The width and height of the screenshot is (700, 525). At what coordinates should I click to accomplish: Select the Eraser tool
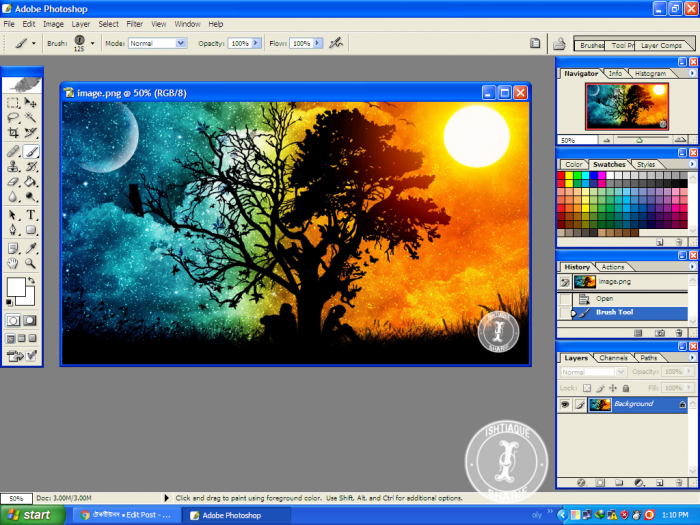click(x=13, y=182)
